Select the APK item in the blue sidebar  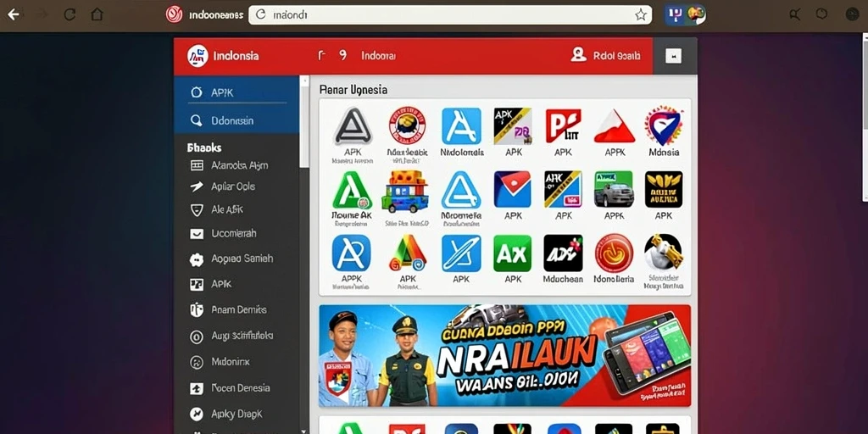(x=236, y=92)
